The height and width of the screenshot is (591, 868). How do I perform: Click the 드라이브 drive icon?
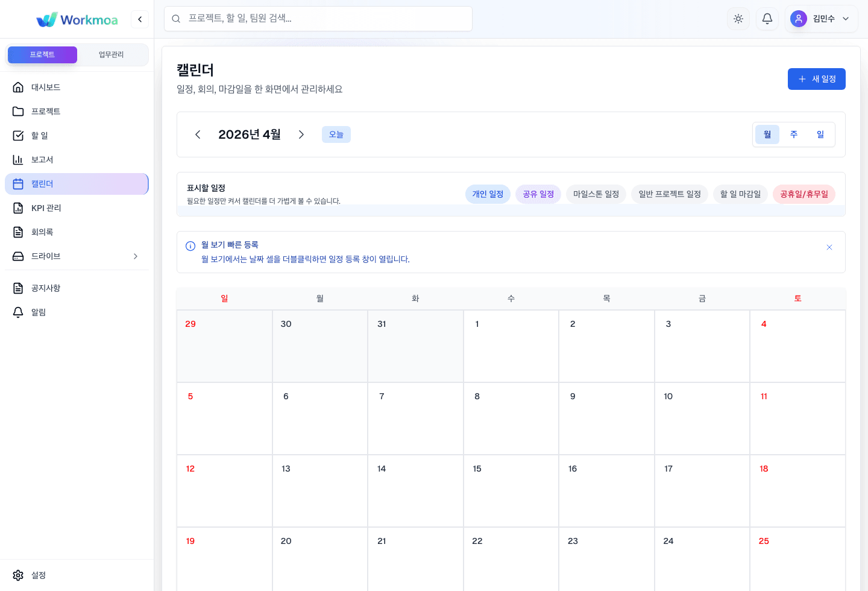(18, 256)
